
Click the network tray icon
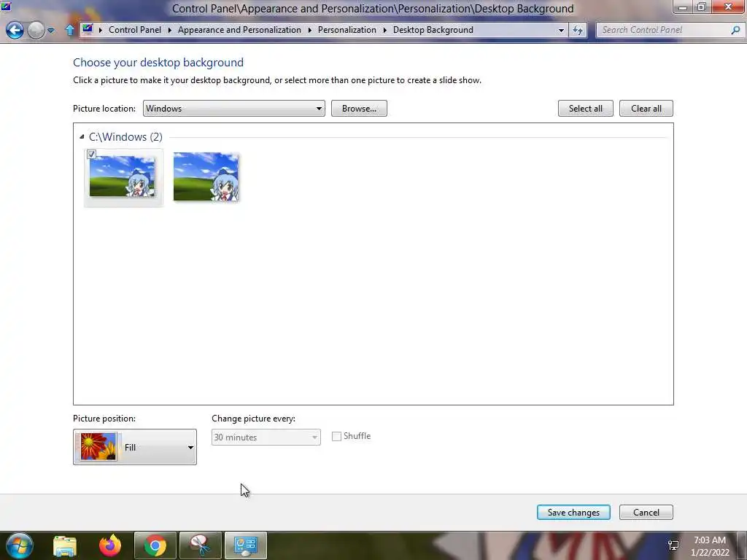[673, 545]
